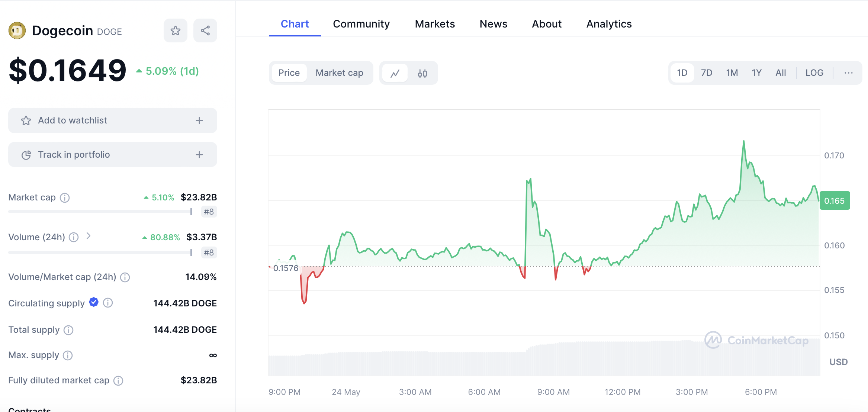Screen dimensions: 868x412
Task: Select the 7D time range
Action: pos(706,73)
